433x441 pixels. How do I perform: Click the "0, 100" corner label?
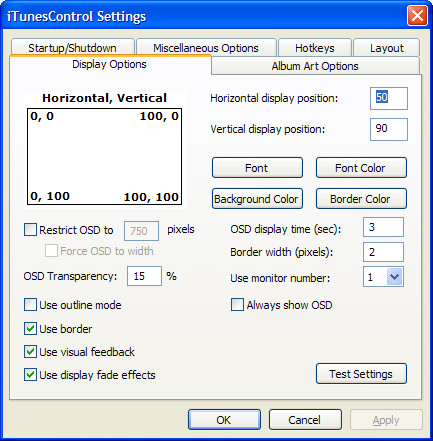coord(50,196)
